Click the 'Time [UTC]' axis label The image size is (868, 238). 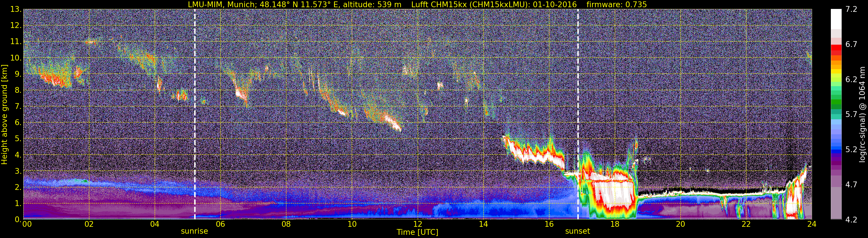(x=417, y=232)
